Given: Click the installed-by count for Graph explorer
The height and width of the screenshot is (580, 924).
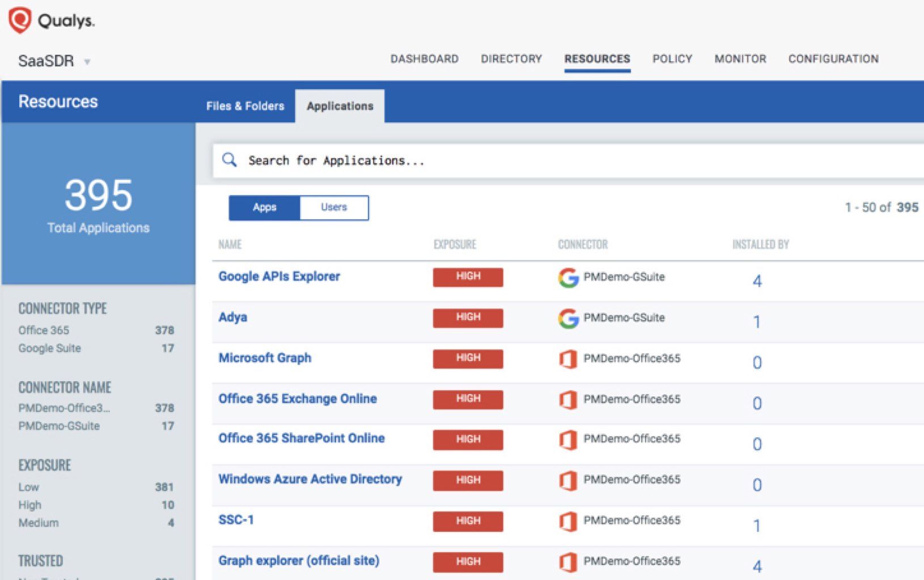Looking at the screenshot, I should (757, 565).
